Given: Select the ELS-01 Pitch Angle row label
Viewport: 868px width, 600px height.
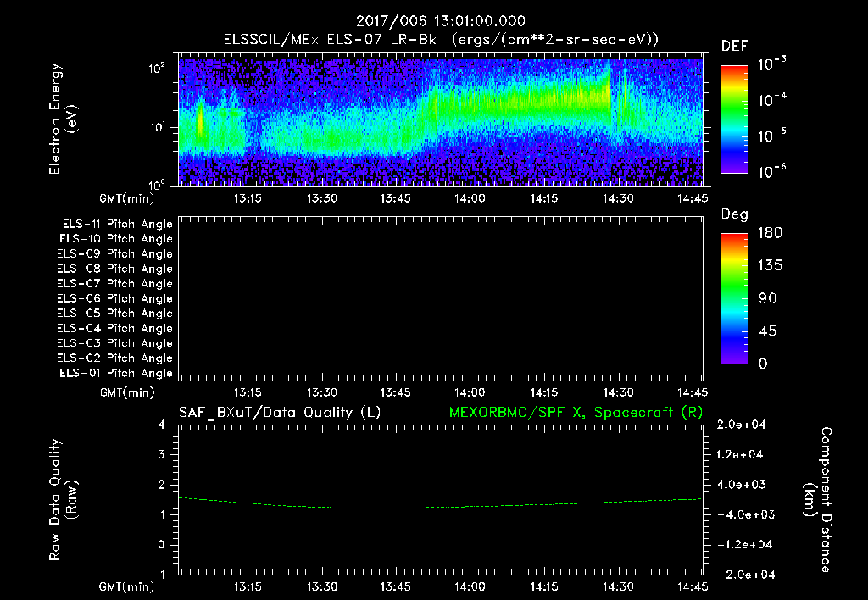Looking at the screenshot, I should 116,373.
